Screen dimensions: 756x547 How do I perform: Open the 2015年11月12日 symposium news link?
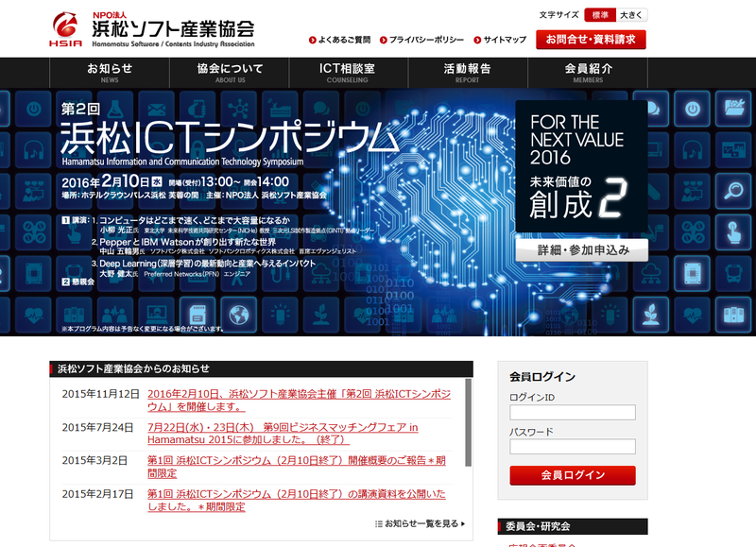tap(299, 401)
